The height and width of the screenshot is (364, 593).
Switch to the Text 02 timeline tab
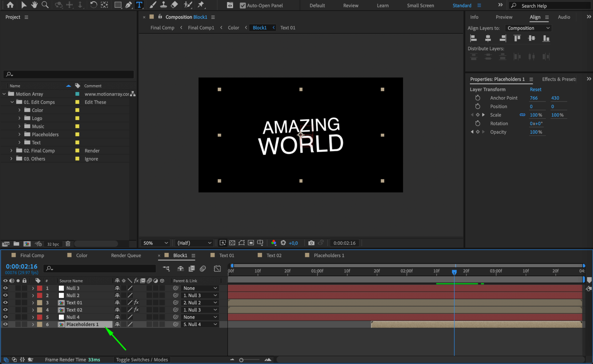[x=274, y=255]
